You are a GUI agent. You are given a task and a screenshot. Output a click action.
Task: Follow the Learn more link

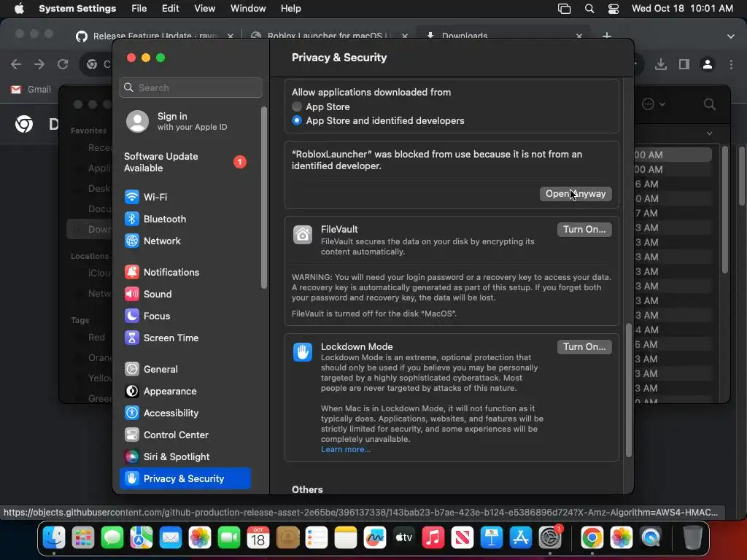(x=345, y=449)
